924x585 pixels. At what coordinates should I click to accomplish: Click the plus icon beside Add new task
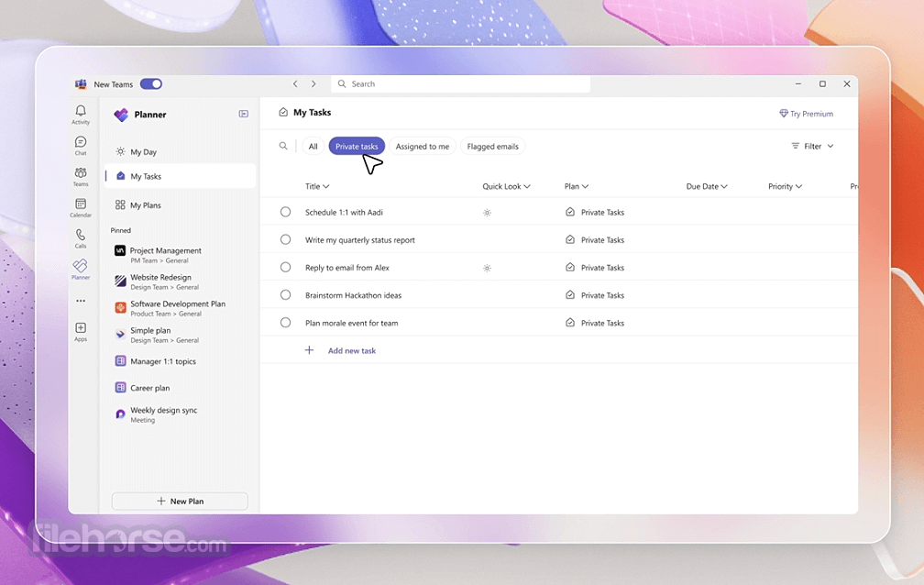click(x=309, y=350)
